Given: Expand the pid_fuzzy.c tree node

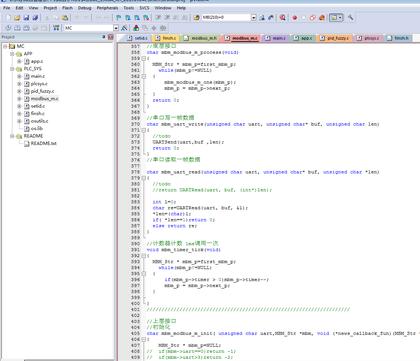Looking at the screenshot, I should tap(19, 91).
